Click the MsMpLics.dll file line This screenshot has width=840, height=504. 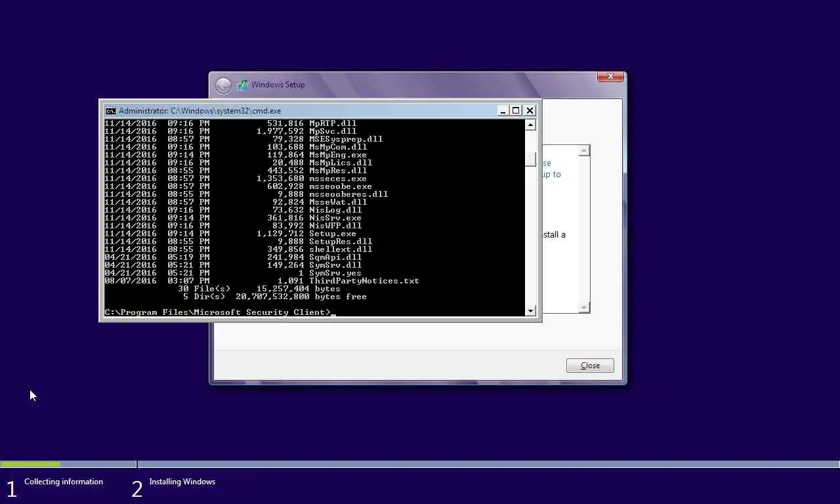(x=238, y=163)
